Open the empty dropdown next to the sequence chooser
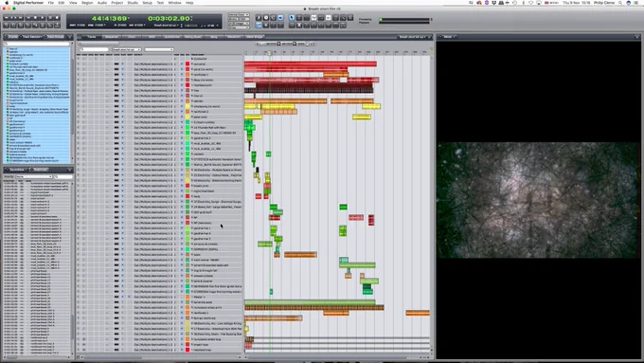Screen dimensions: 644x363 (159, 49)
